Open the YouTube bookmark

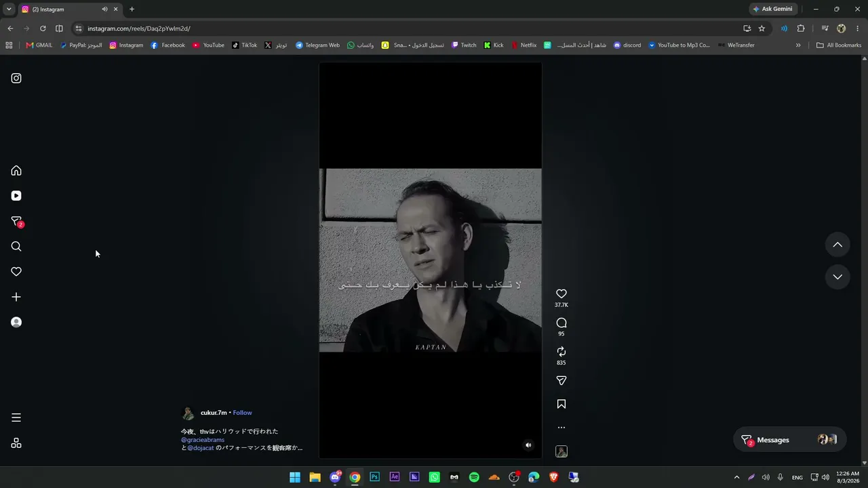click(x=208, y=45)
